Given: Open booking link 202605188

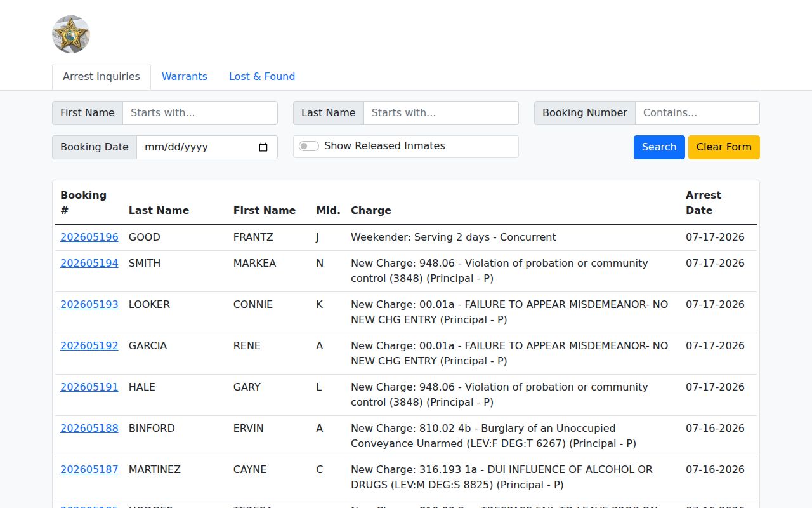Looking at the screenshot, I should click(x=89, y=429).
